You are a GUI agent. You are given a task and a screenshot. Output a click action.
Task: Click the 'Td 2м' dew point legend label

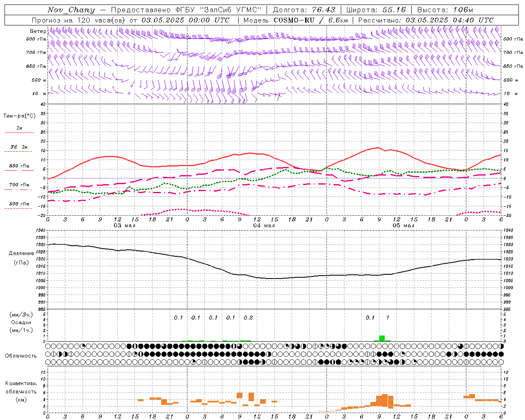[19, 147]
